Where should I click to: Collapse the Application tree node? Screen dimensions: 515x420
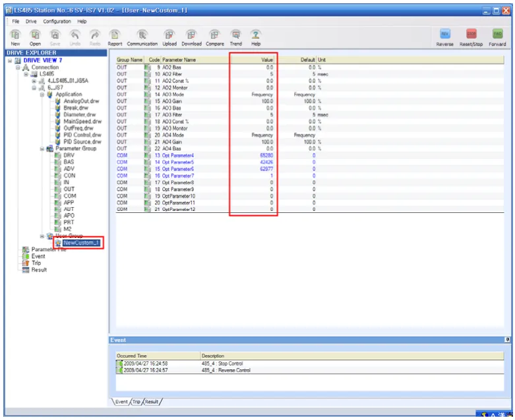pyautogui.click(x=42, y=94)
